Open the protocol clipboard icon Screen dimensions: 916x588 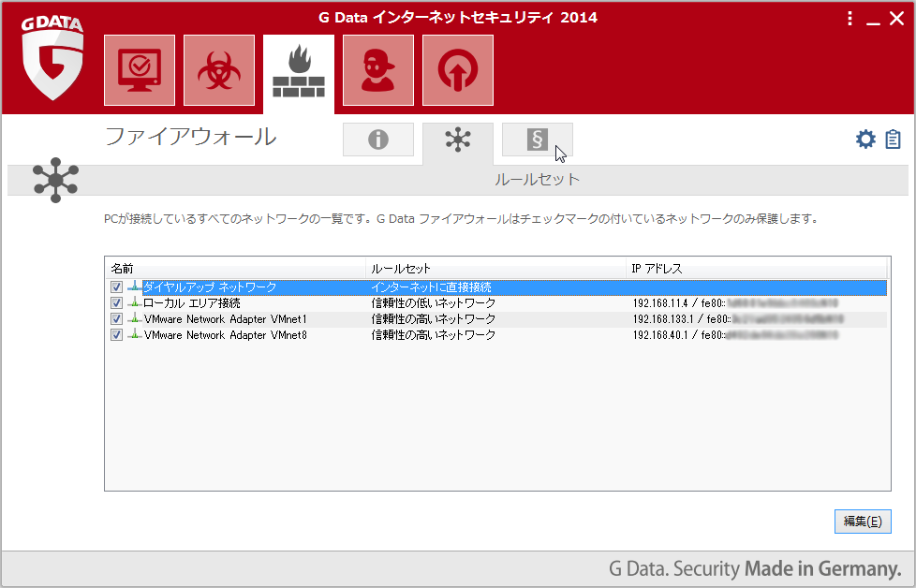click(x=893, y=140)
